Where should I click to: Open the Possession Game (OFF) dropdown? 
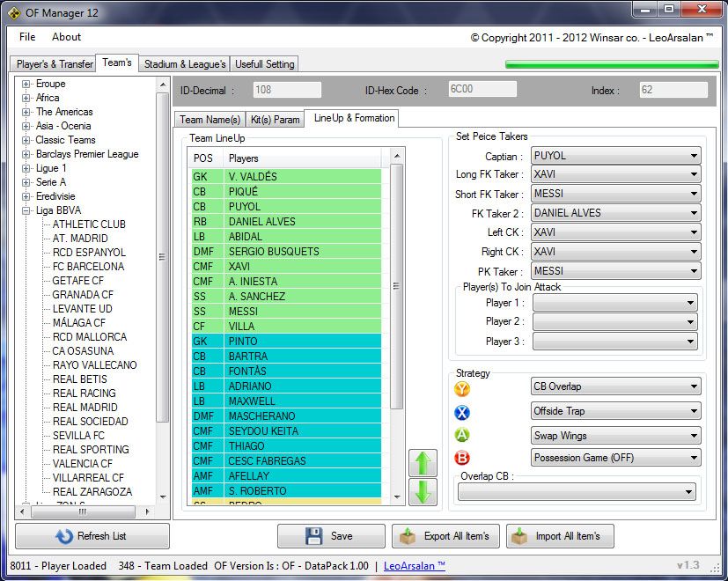pyautogui.click(x=615, y=458)
